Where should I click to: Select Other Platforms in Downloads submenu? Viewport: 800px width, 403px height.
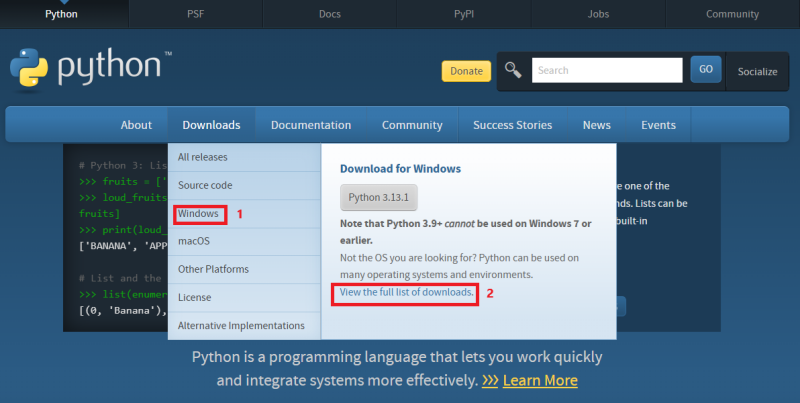coord(244,269)
